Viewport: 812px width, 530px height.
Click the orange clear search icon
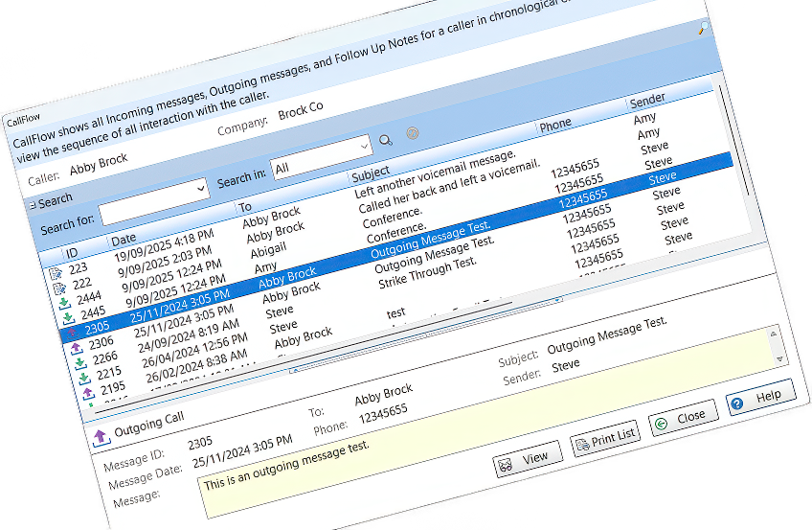coord(412,133)
